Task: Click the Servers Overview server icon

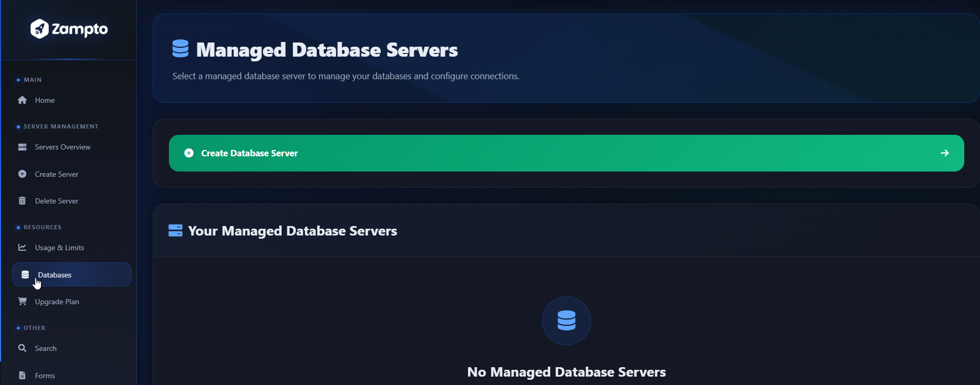Action: coord(22,147)
